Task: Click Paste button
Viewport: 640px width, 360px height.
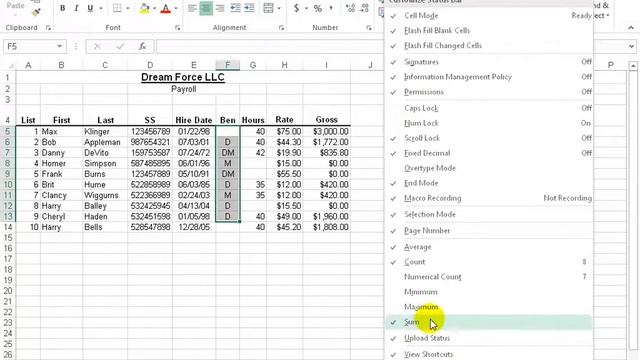Action: coord(16,7)
